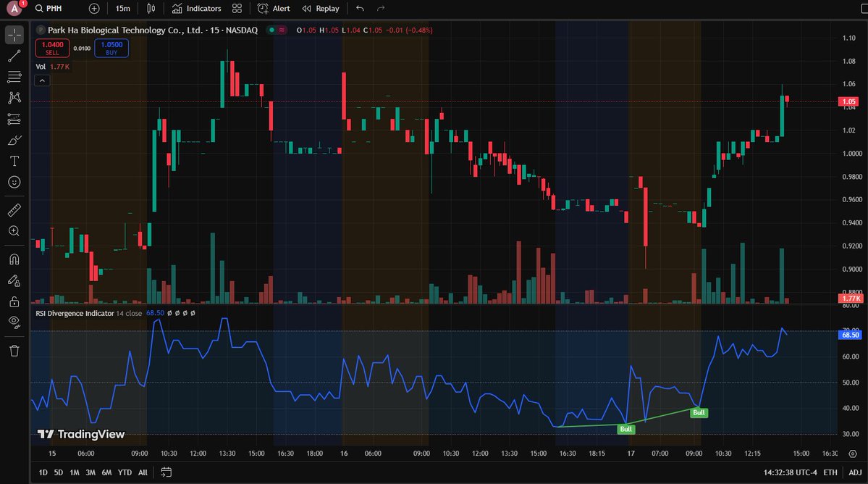
Task: Change the candlestick chart style
Action: coord(151,8)
